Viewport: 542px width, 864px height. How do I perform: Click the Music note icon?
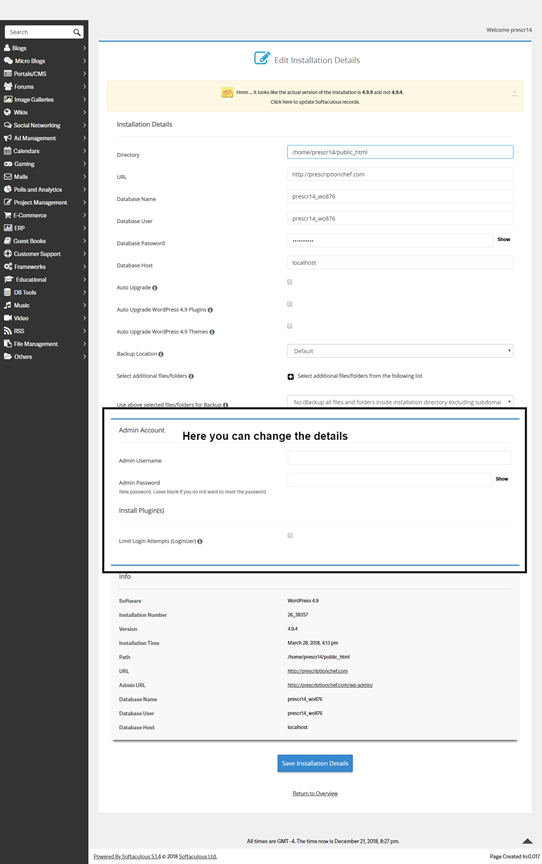coord(7,305)
